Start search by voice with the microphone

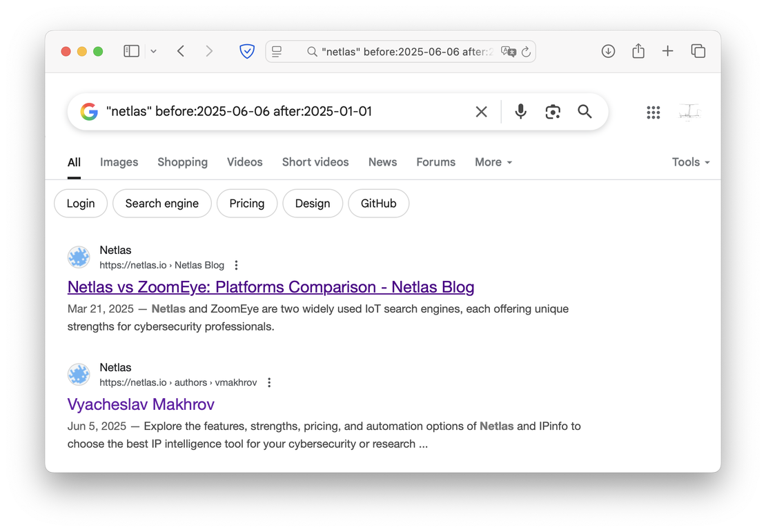(521, 112)
